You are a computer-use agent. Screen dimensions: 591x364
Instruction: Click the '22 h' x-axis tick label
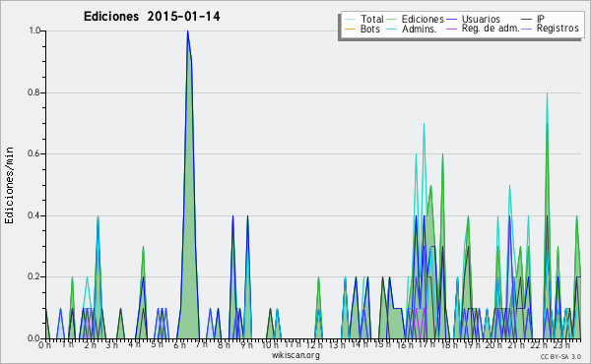538,344
